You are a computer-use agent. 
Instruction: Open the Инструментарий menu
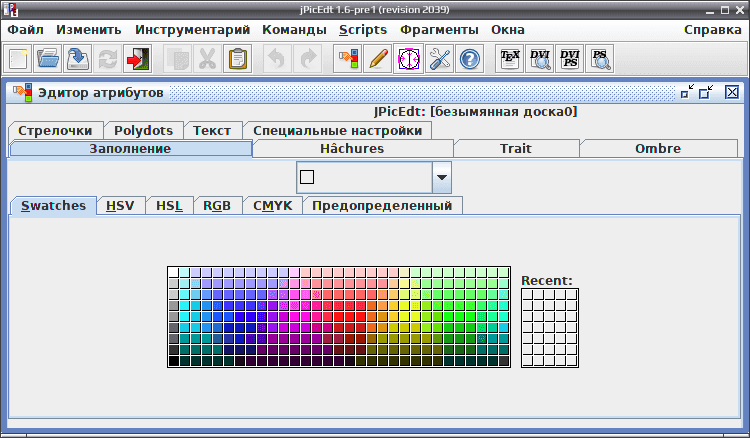[x=192, y=30]
